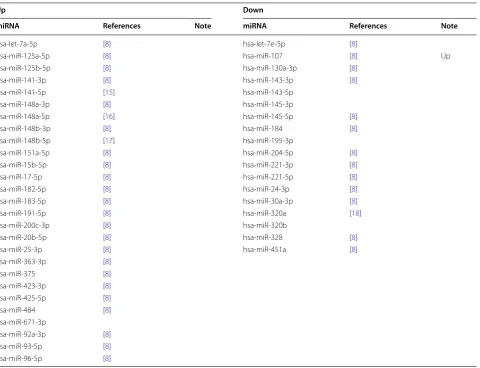
Task: Open reference [8] for hsa-miR-328
Action: (353, 237)
